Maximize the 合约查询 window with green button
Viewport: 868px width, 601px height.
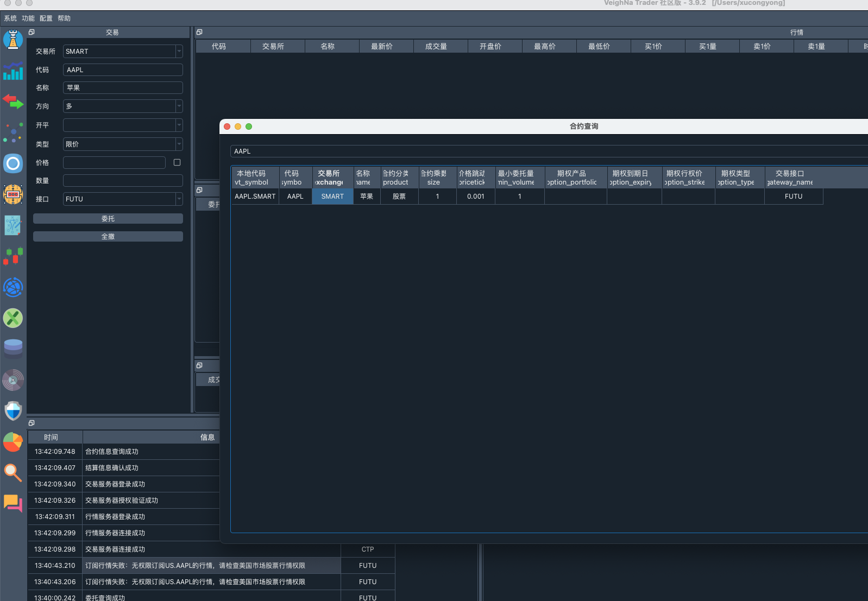point(249,126)
